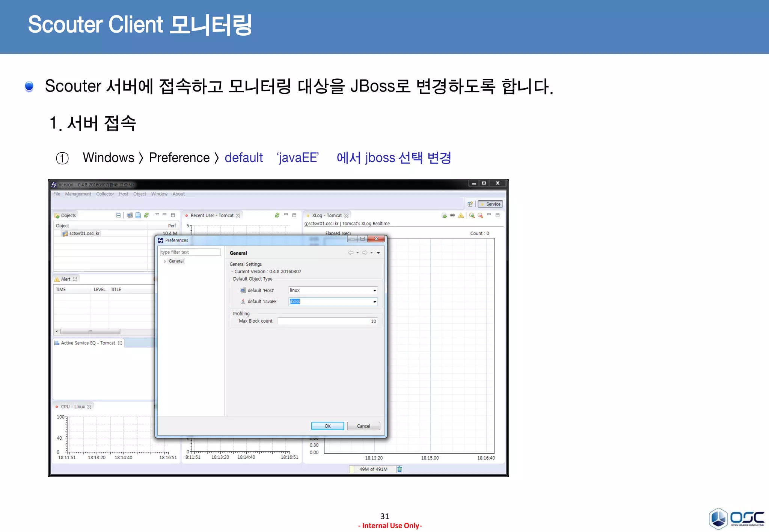Click the refresh icon in Objects panel
The height and width of the screenshot is (532, 769).
(146, 215)
